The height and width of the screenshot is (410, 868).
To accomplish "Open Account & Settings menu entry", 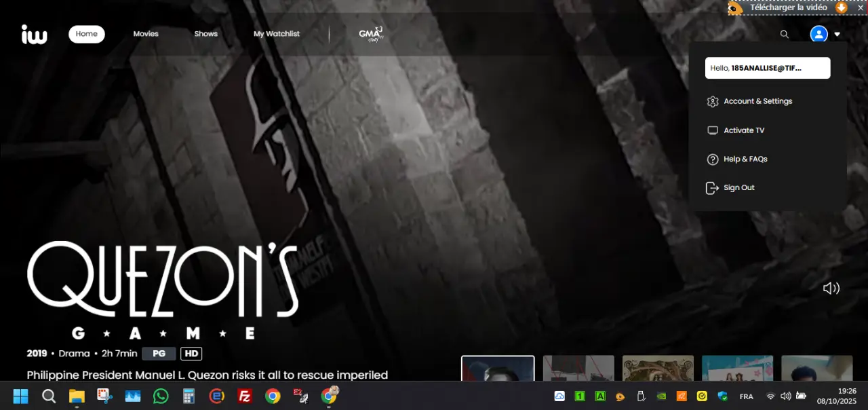I will pyautogui.click(x=749, y=101).
